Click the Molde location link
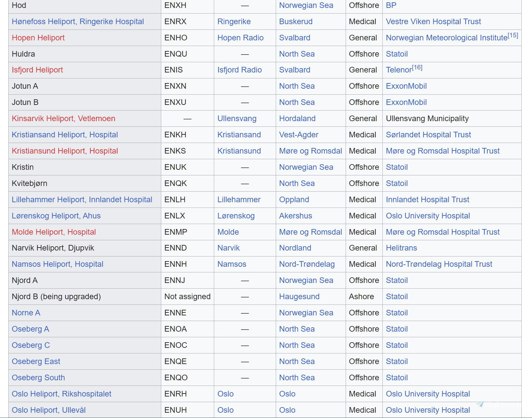 (228, 232)
